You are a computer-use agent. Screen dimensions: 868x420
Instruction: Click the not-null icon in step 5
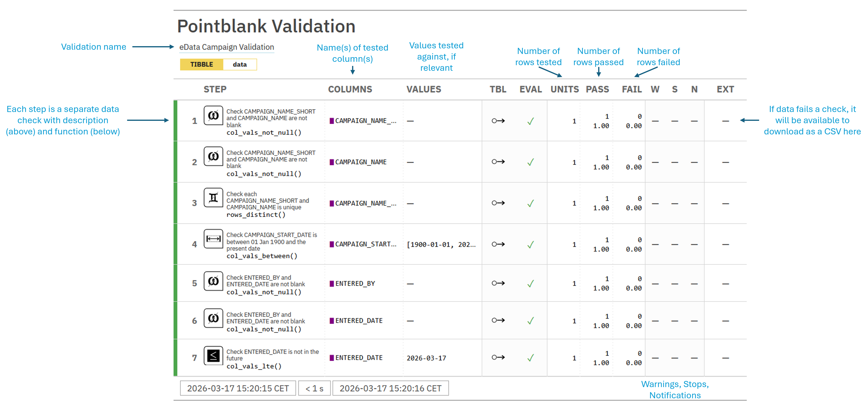pyautogui.click(x=213, y=281)
